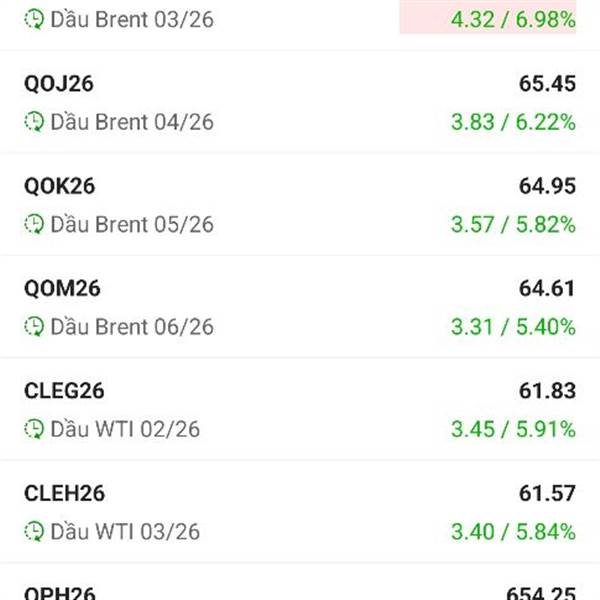Select the QOK26 symbol

click(60, 186)
